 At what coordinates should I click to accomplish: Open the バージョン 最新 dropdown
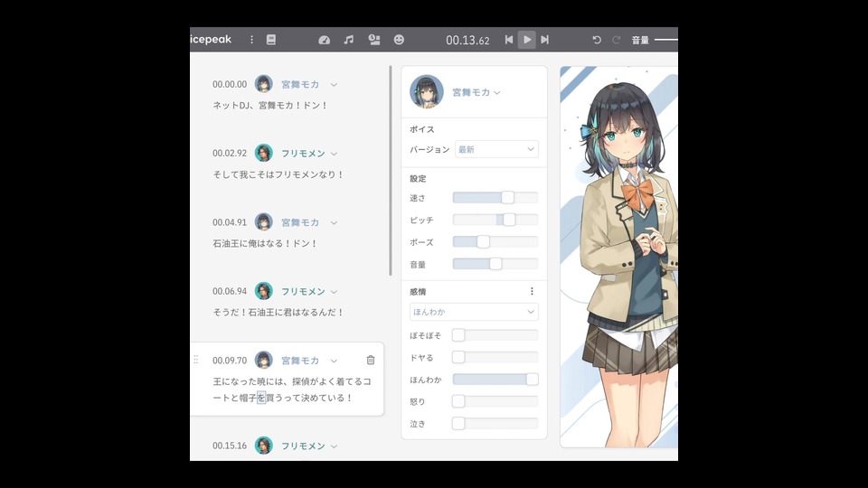(496, 149)
